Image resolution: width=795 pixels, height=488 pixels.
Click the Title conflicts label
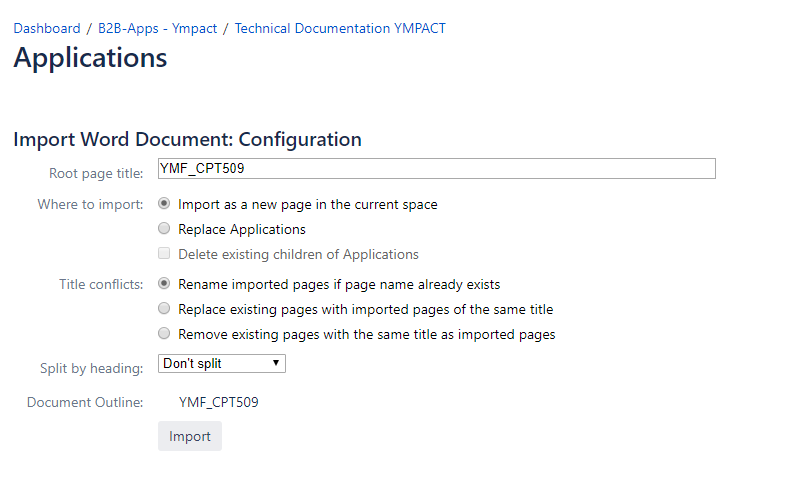point(101,284)
